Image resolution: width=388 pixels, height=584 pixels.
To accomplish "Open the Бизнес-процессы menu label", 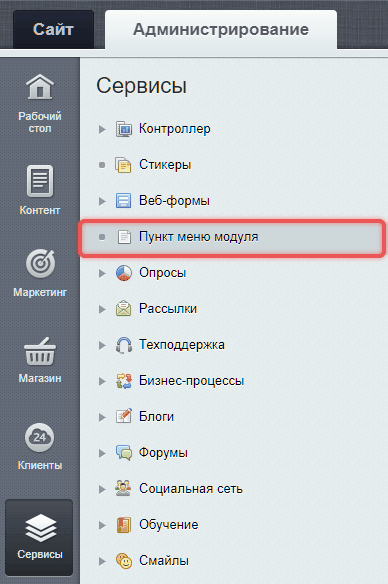I will [x=191, y=381].
